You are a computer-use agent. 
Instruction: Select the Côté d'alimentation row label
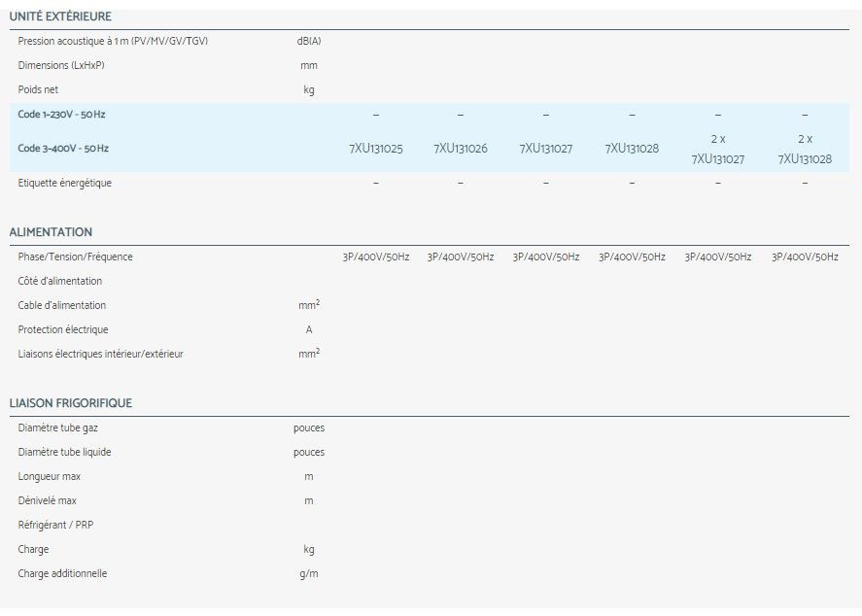59,281
